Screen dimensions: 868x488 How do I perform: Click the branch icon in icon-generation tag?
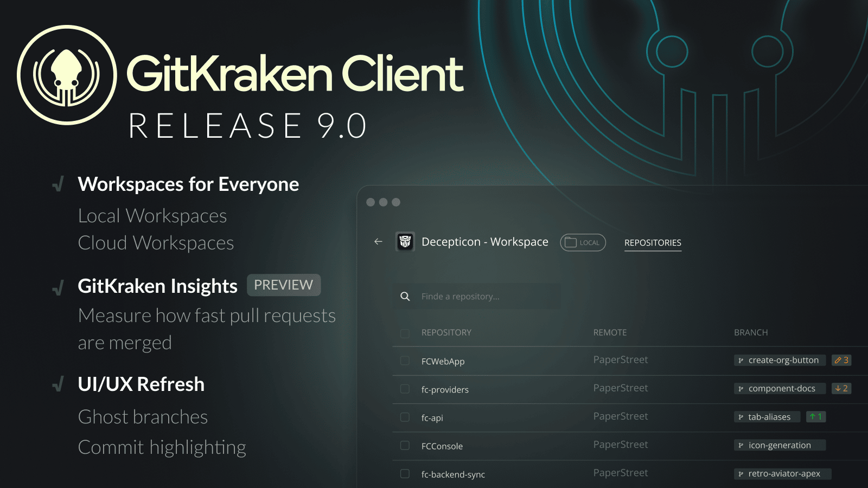point(741,445)
